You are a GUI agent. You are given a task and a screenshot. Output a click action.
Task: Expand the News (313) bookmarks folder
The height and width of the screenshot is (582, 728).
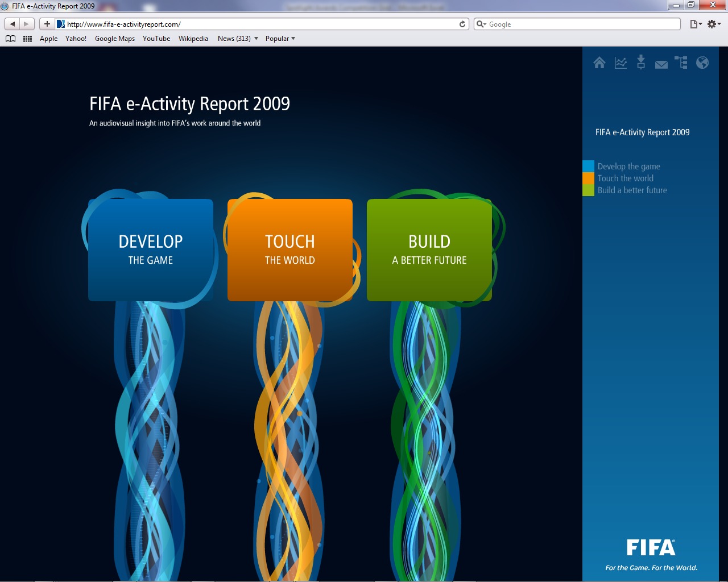238,39
